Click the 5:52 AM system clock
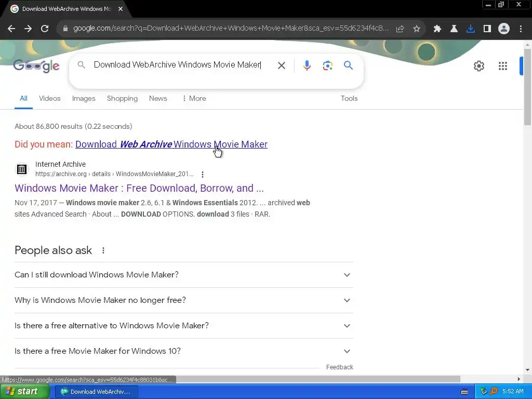Screen dimensions: 532x399 pyautogui.click(x=513, y=392)
